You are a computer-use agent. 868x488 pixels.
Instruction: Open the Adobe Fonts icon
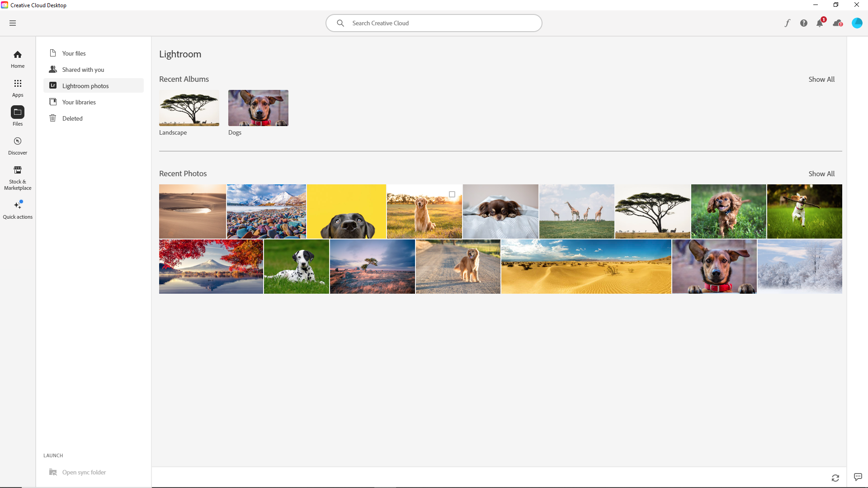(787, 23)
